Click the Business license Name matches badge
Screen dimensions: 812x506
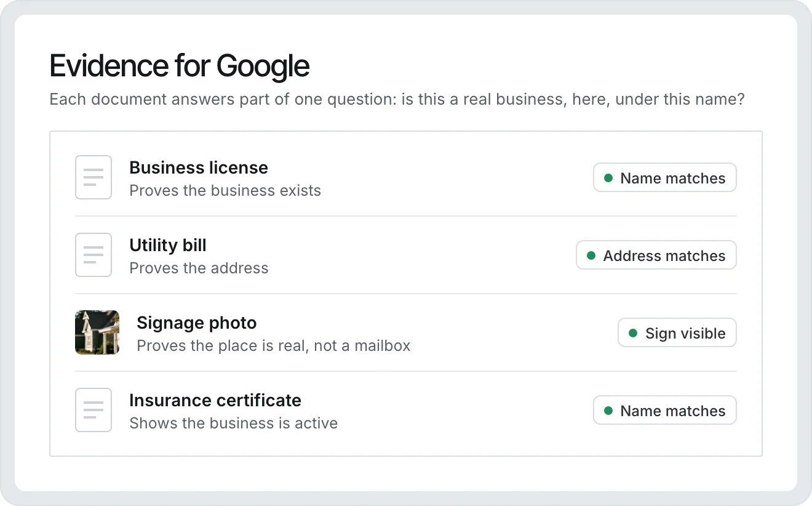(665, 177)
